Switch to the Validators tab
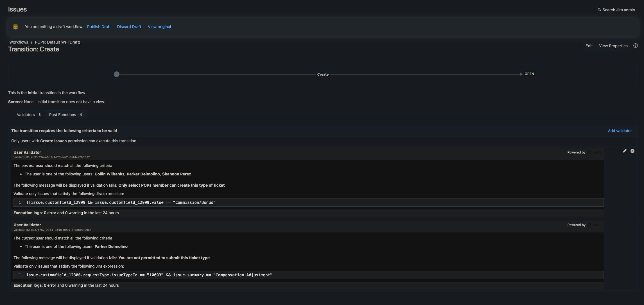This screenshot has width=644, height=305. [26, 114]
